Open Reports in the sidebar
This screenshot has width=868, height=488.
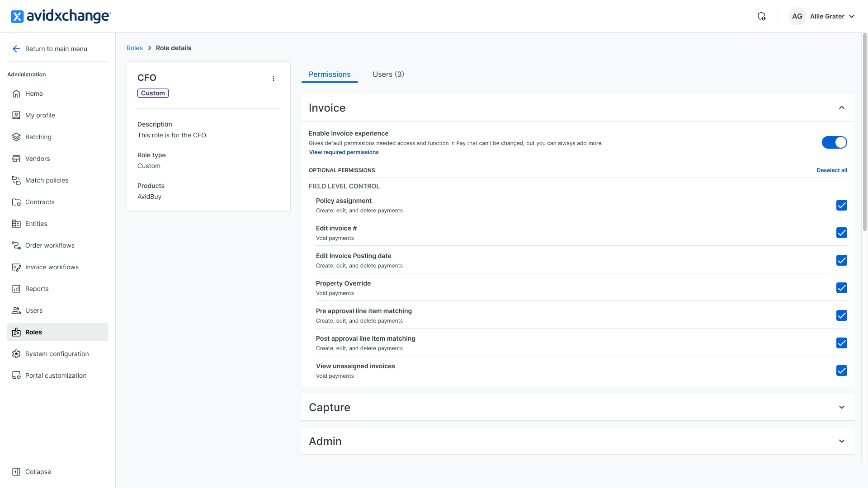click(58, 289)
